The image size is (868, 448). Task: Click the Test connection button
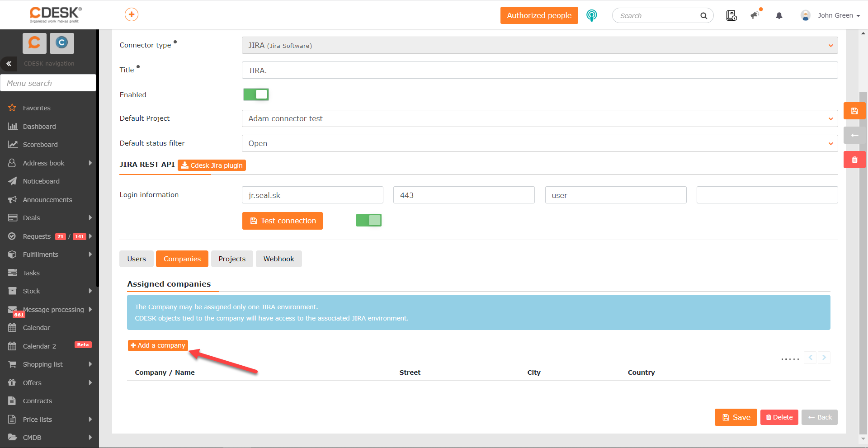pyautogui.click(x=283, y=221)
